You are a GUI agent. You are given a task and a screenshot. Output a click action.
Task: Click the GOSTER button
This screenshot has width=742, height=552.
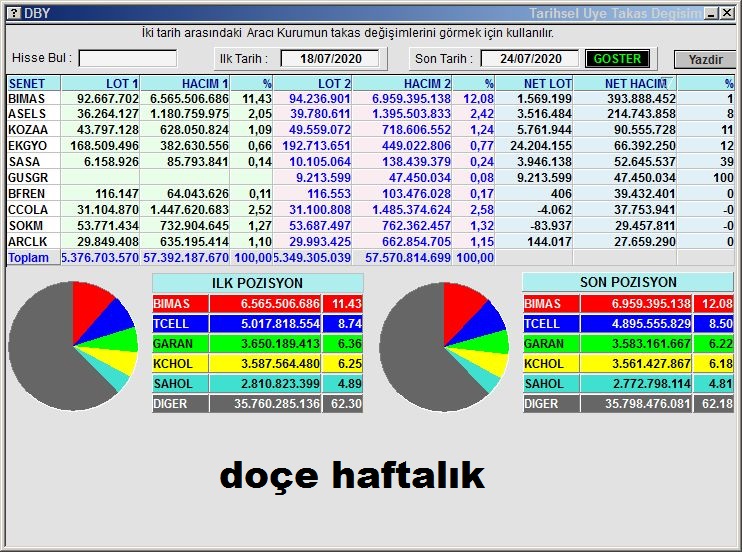617,59
